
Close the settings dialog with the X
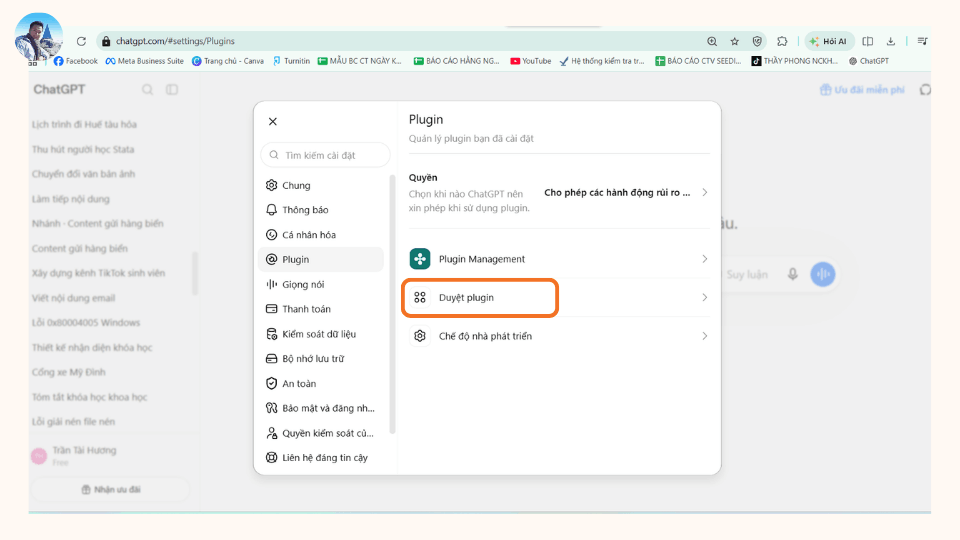pos(272,121)
